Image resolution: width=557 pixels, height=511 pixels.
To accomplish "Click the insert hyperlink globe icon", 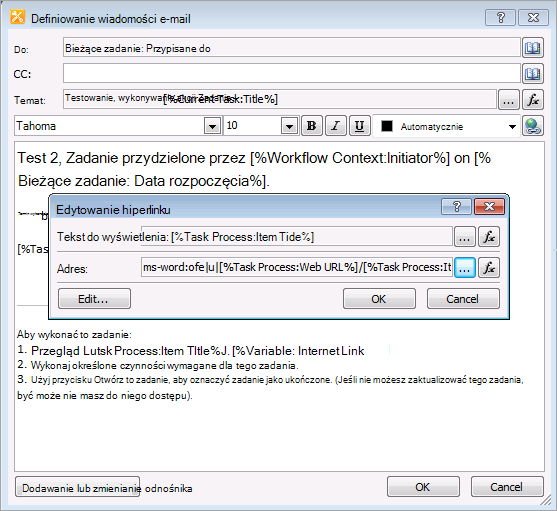I will (x=532, y=126).
